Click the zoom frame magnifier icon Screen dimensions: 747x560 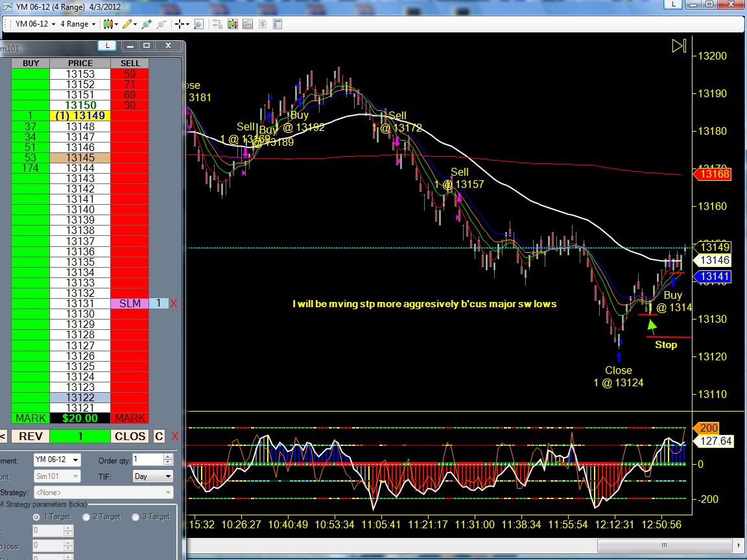coord(198,24)
